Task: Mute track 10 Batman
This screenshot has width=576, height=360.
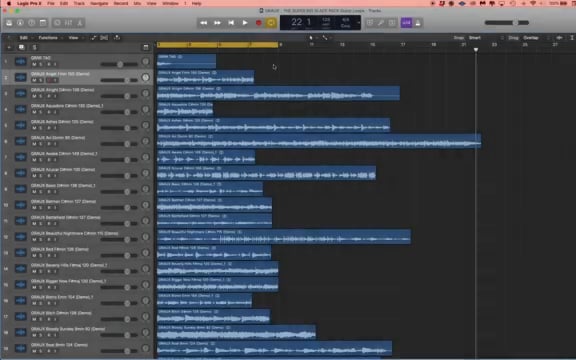Action: tap(34, 208)
